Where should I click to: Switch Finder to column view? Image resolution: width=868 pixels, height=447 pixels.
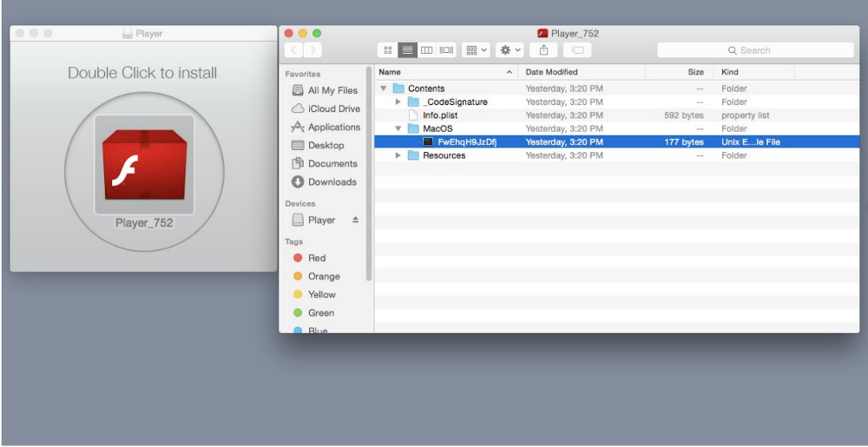coord(426,50)
